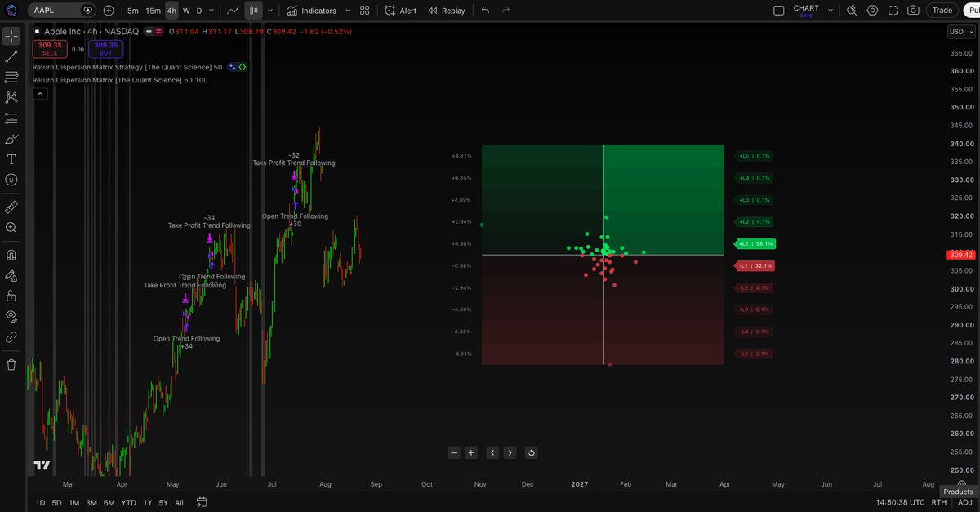Screen dimensions: 980x512
Task: Select the brush drawing tool
Action: (x=11, y=139)
